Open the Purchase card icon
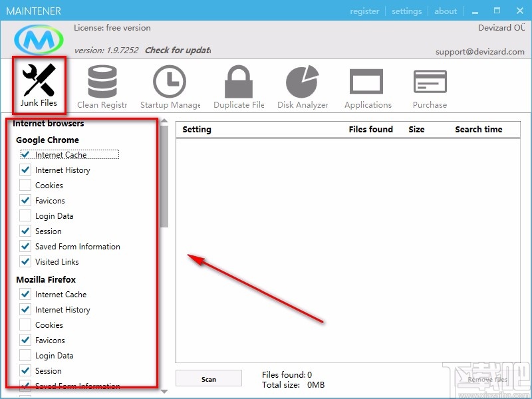This screenshot has width=532, height=399. 430,81
